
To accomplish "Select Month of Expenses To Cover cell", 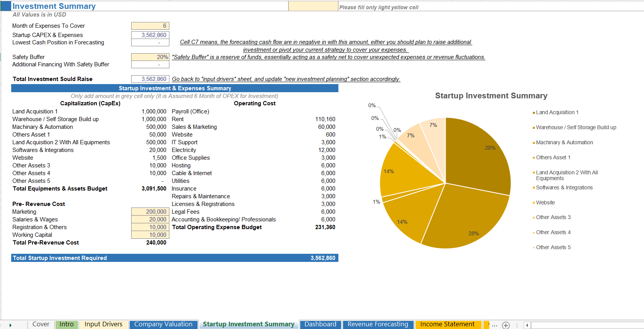I will click(150, 26).
